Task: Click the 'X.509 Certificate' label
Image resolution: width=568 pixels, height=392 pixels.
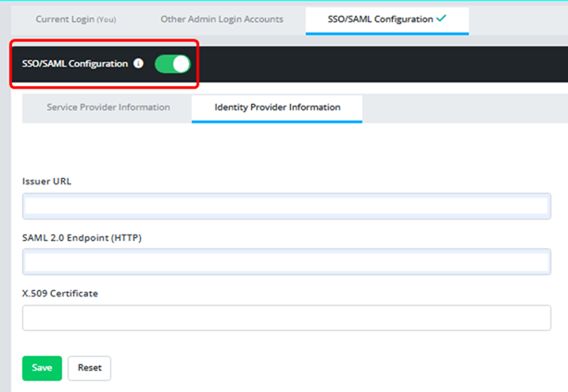Action: coord(60,293)
